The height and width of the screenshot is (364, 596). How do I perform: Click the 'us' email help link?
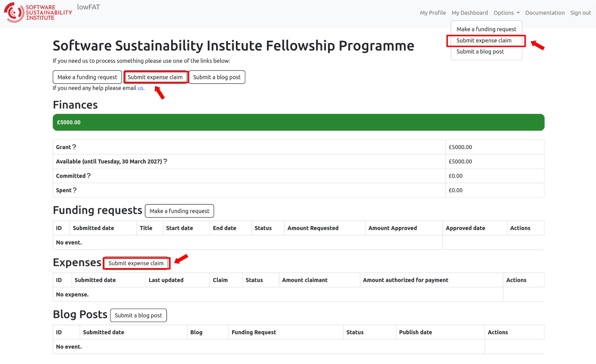[140, 88]
